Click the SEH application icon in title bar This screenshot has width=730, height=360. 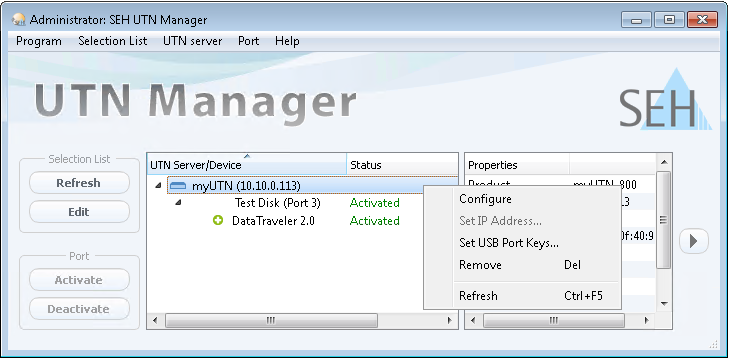(18, 20)
